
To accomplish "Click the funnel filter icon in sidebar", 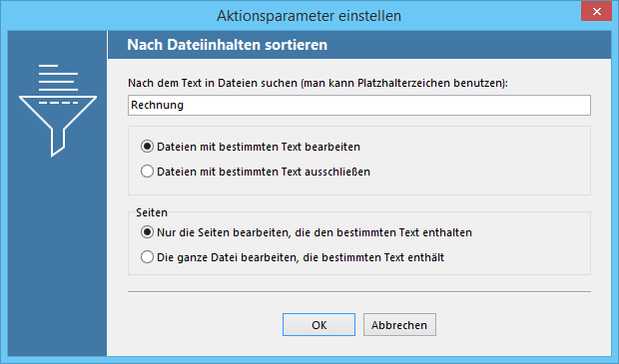I will [58, 126].
